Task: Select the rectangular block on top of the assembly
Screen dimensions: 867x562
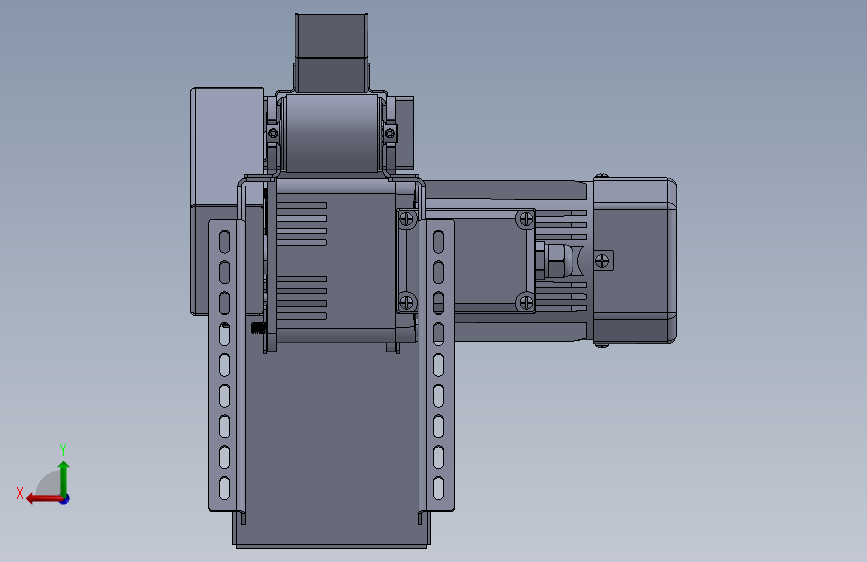Action: 331,53
